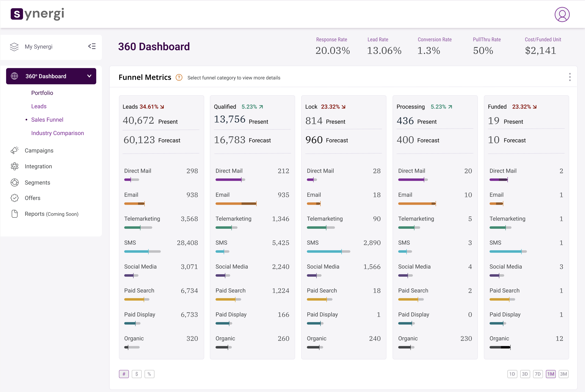
Task: Select the 7D time range
Action: pos(537,374)
